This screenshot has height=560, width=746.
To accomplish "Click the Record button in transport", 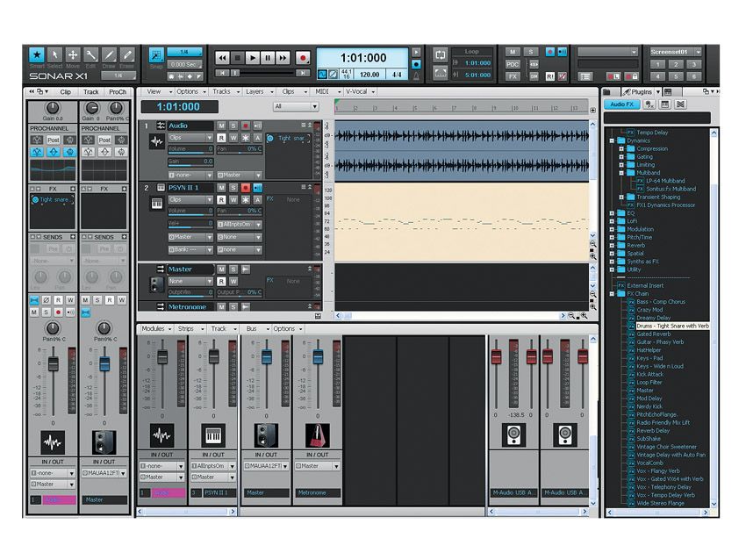I will [303, 58].
